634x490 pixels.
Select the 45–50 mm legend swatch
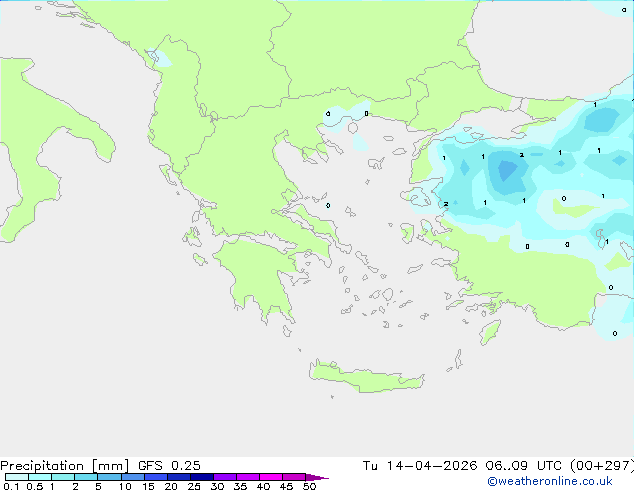click(x=294, y=477)
